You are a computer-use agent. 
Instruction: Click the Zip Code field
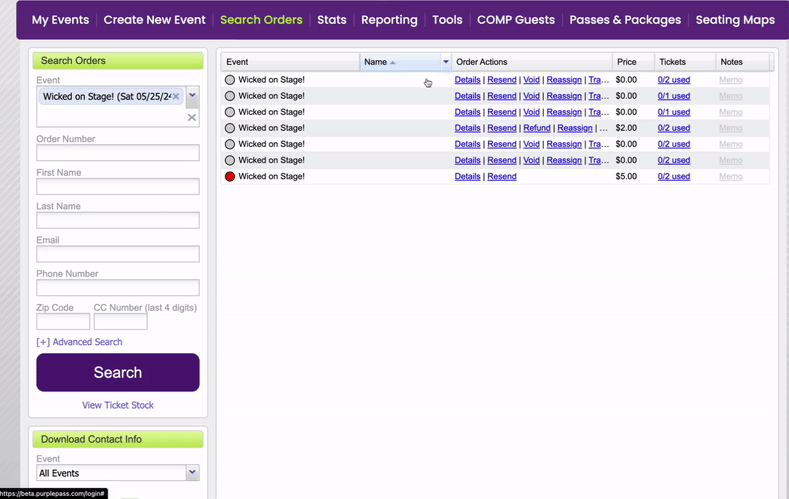(x=63, y=321)
